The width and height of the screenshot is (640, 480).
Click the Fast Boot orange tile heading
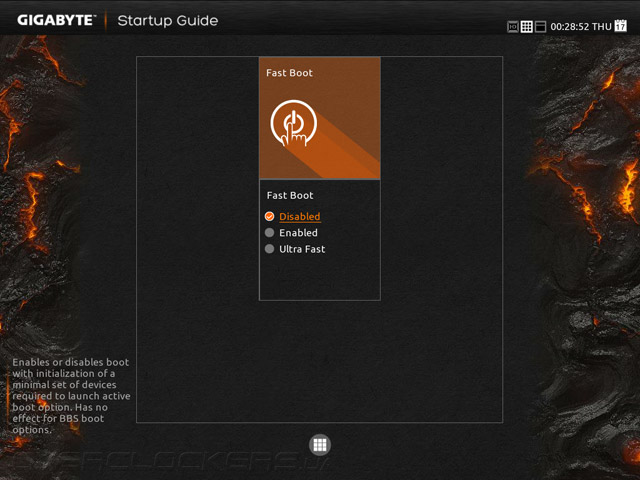point(289,73)
